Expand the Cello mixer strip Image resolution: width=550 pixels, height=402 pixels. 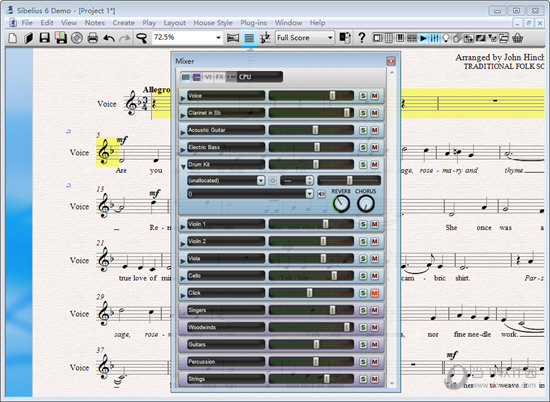click(183, 279)
